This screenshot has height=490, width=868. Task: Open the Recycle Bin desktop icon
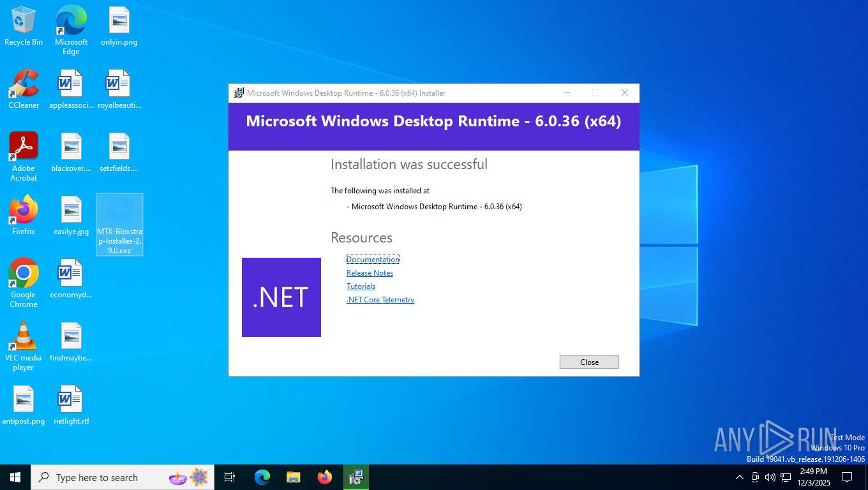[x=24, y=27]
